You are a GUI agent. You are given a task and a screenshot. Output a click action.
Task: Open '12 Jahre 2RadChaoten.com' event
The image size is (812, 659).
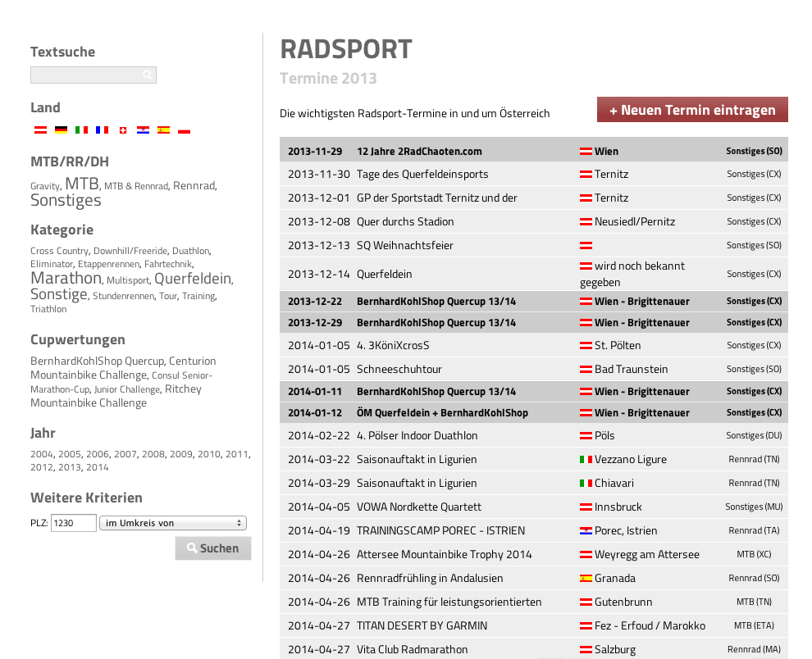pos(419,151)
